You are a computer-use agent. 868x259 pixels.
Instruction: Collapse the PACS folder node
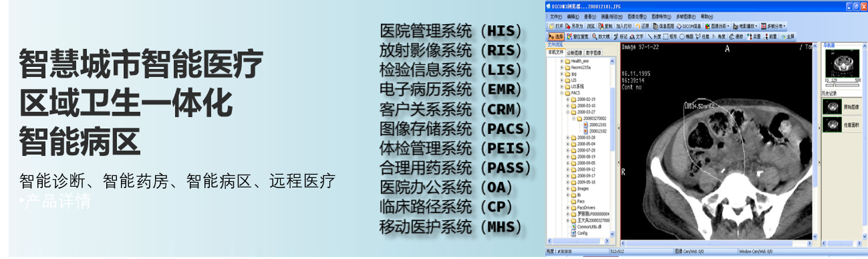point(562,93)
